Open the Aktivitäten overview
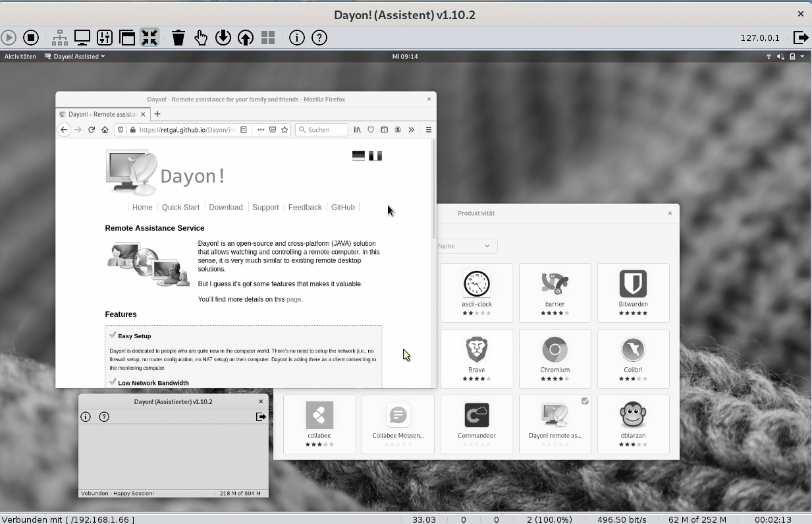The width and height of the screenshot is (812, 524). (x=20, y=57)
